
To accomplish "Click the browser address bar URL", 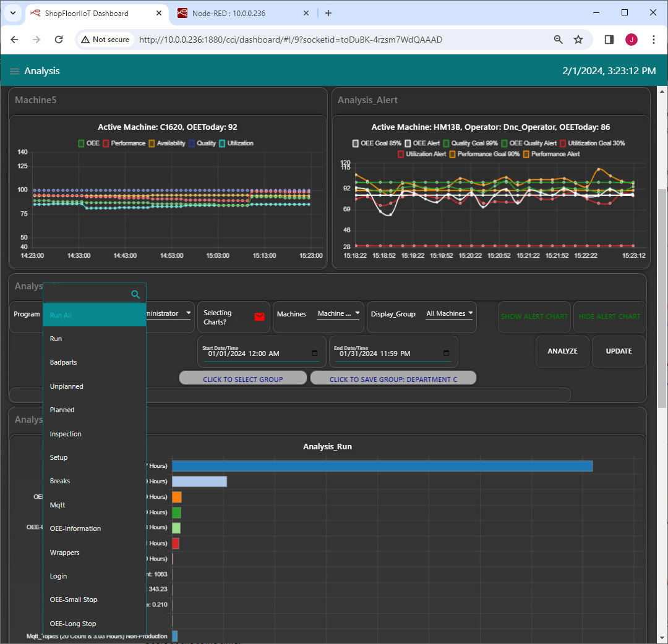I will [291, 40].
